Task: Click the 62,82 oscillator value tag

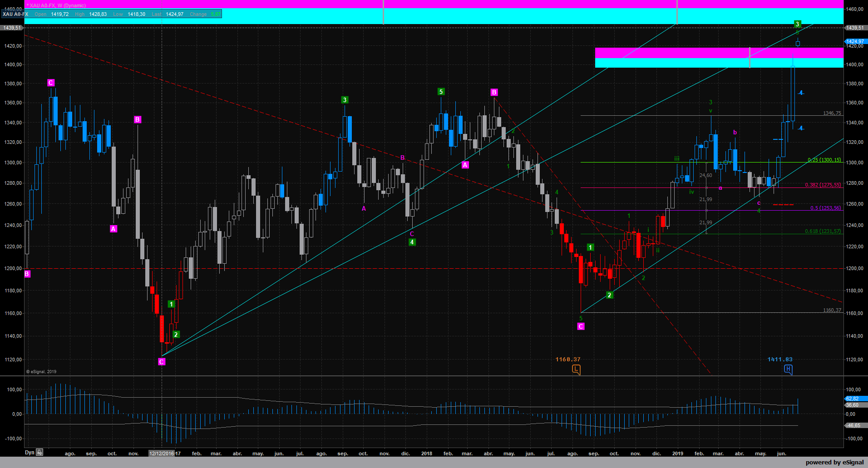Action: tap(852, 399)
